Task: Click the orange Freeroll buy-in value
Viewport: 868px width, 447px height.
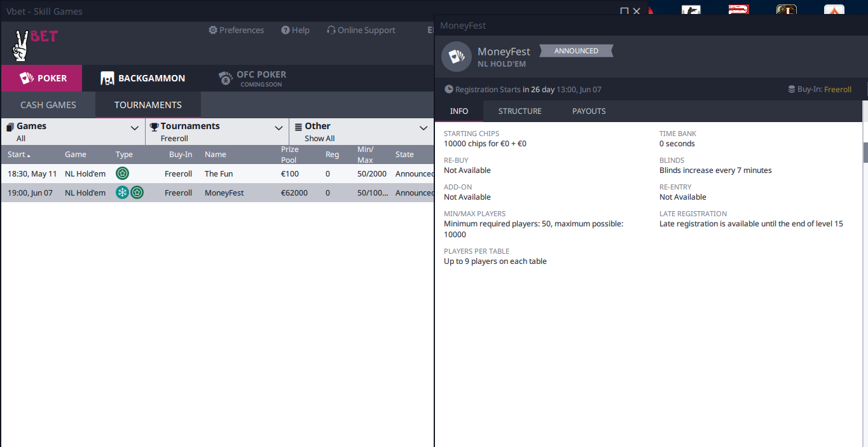Action: click(837, 90)
